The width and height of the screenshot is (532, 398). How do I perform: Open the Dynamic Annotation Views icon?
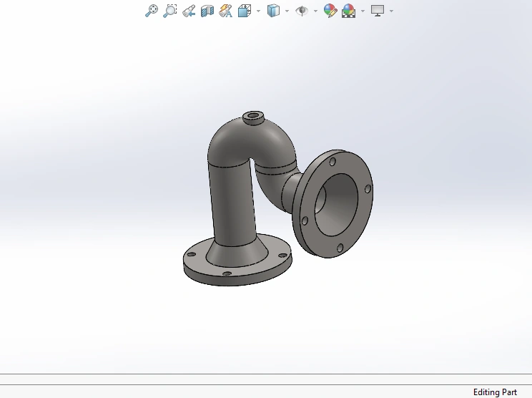tap(226, 11)
